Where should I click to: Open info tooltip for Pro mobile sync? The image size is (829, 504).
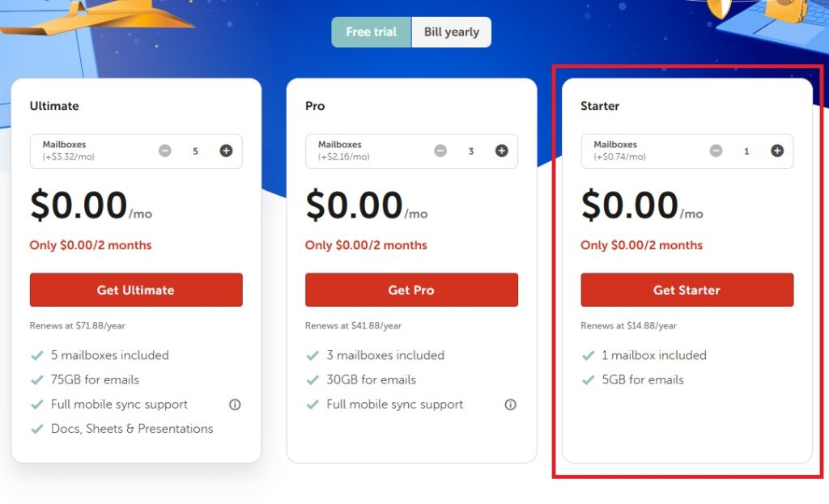click(x=510, y=404)
